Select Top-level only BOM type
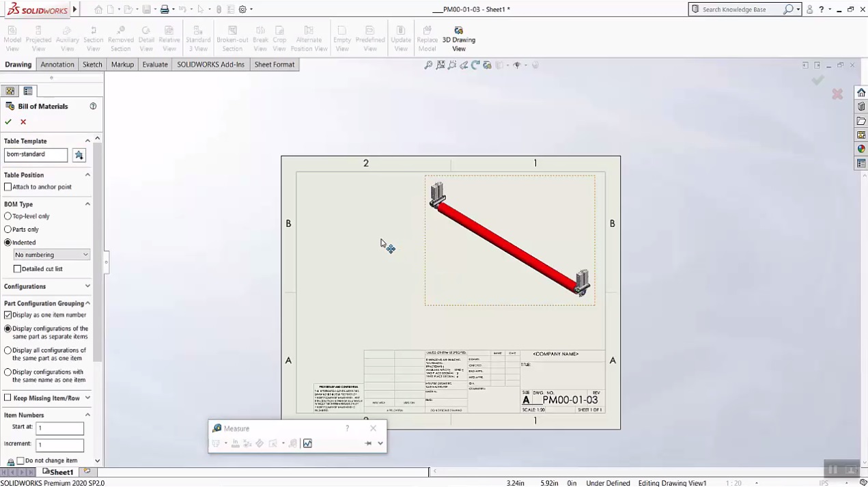This screenshot has height=487, width=868. [x=8, y=216]
